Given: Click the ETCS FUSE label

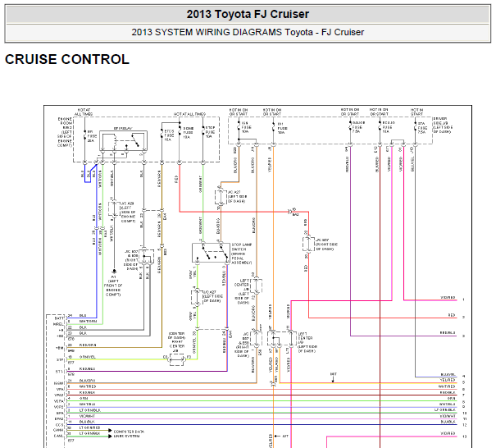Looking at the screenshot, I should coord(169,135).
